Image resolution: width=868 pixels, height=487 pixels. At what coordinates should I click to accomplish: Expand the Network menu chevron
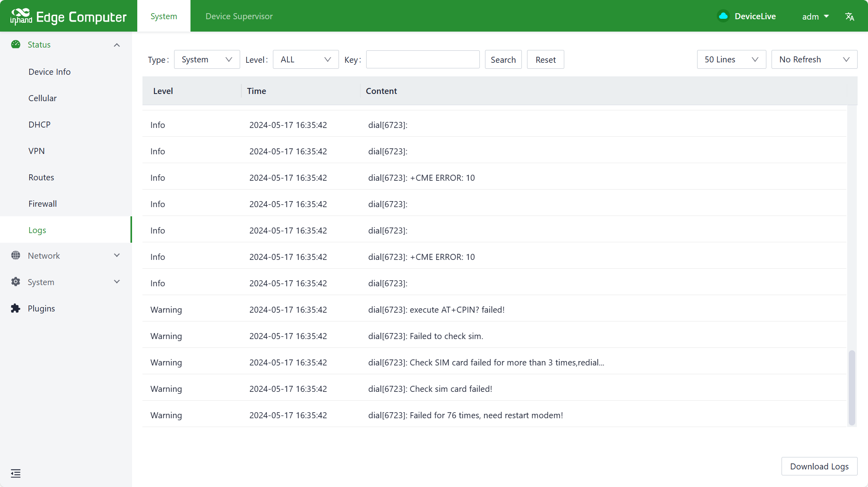pyautogui.click(x=117, y=255)
